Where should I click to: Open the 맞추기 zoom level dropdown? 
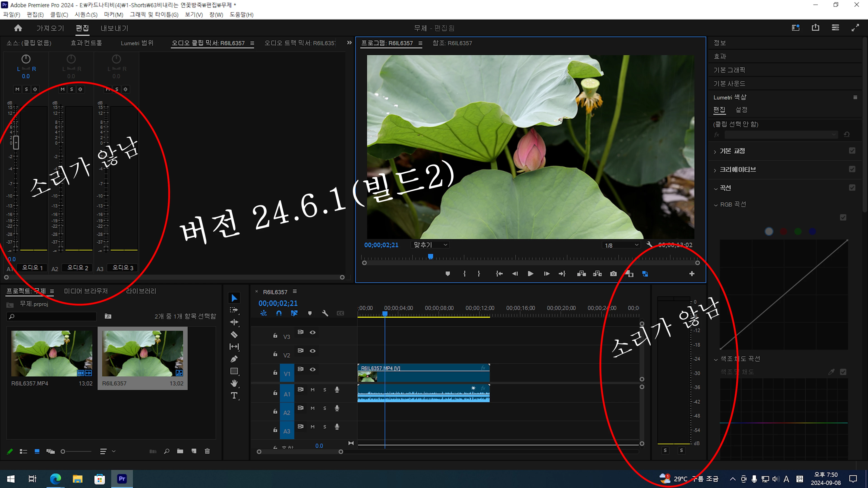[430, 245]
